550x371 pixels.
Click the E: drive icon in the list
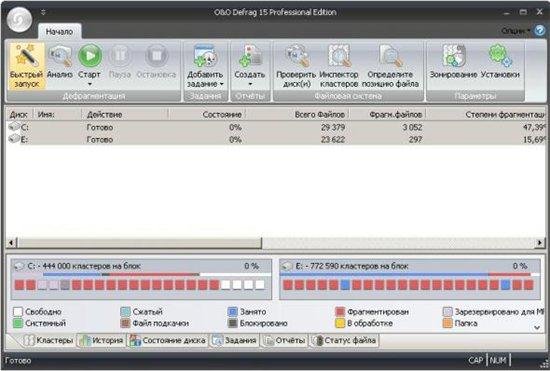pos(14,139)
